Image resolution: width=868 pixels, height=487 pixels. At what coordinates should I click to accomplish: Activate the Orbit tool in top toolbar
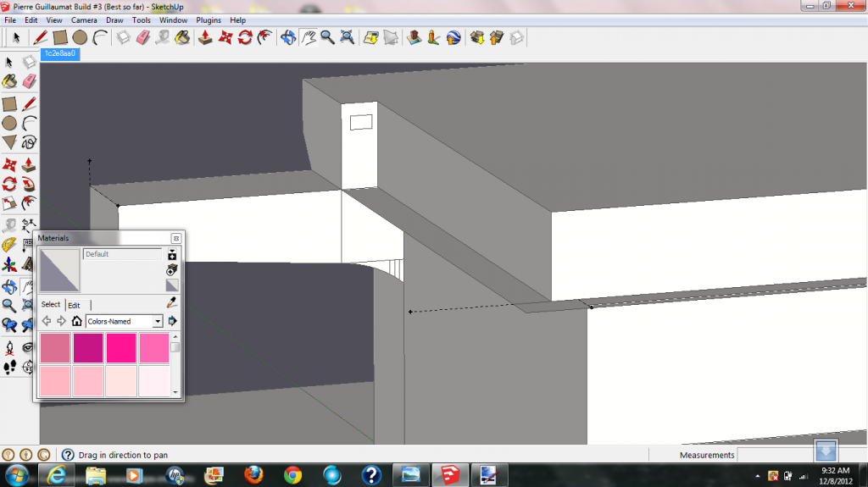(288, 37)
